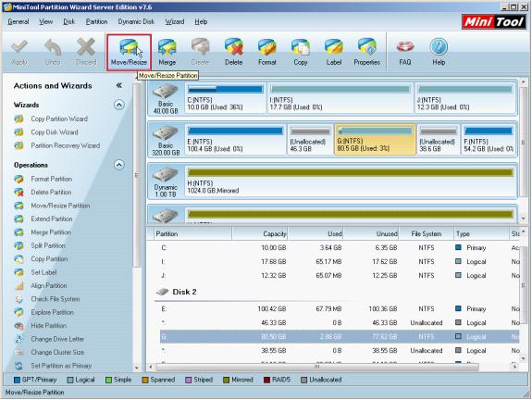
Task: Sort by File System column header
Action: tap(427, 233)
